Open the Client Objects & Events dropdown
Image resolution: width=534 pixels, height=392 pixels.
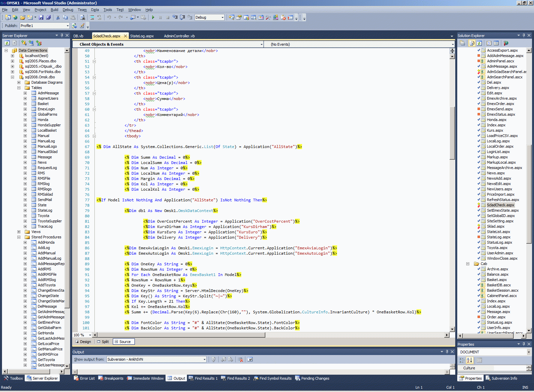click(x=261, y=44)
